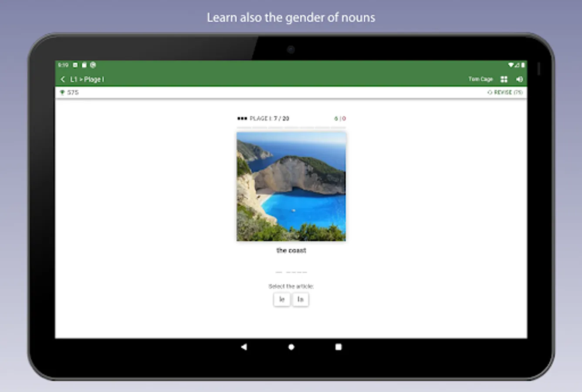Viewport: 582px width, 392px height.
Task: Open the grid view icon
Action: [x=504, y=79]
